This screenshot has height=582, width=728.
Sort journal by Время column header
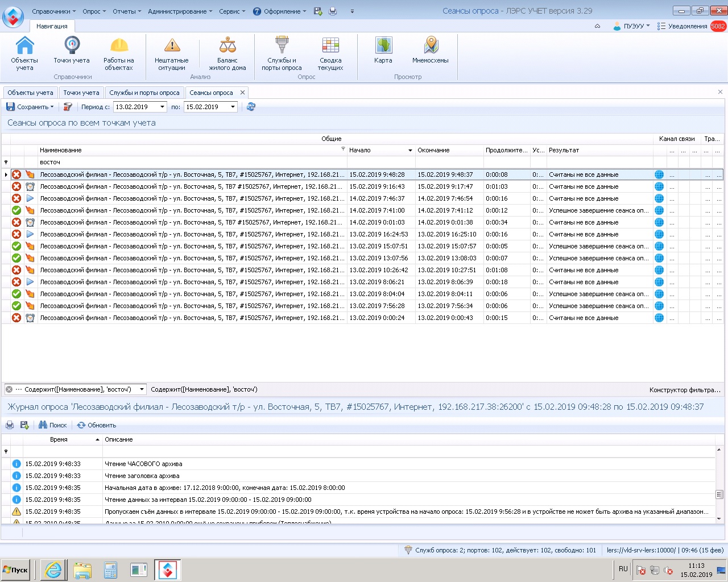coord(63,439)
